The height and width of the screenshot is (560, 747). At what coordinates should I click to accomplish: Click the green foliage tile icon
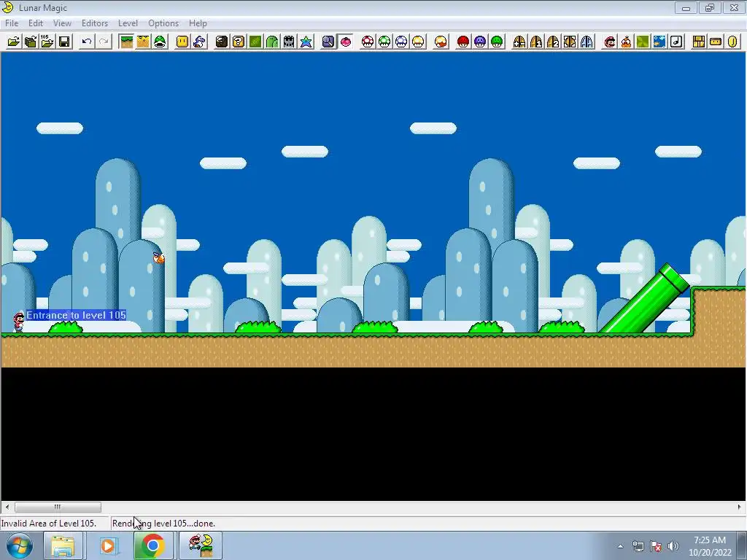(643, 42)
